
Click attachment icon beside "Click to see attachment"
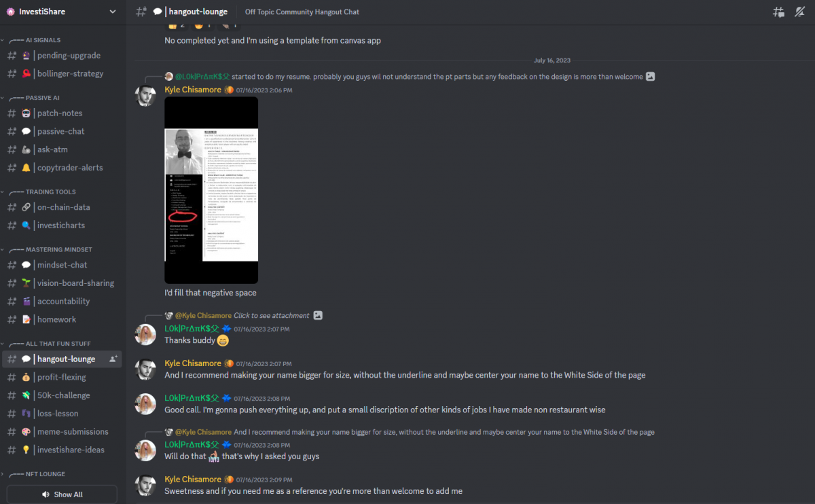pyautogui.click(x=317, y=315)
